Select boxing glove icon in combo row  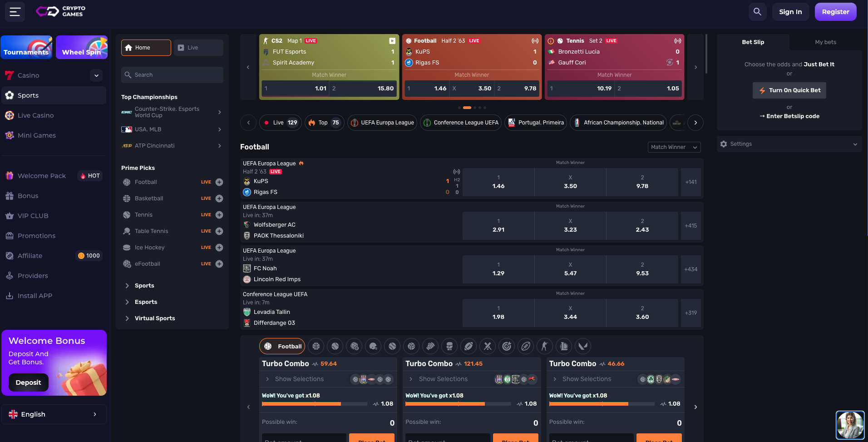(x=449, y=346)
